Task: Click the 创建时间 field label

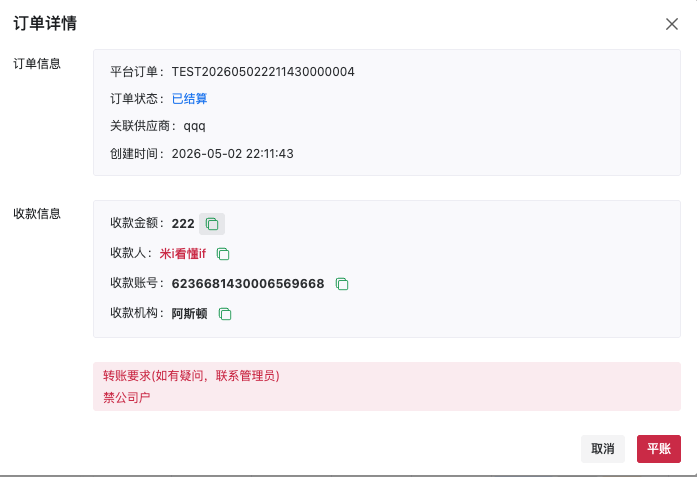Action: [137, 154]
